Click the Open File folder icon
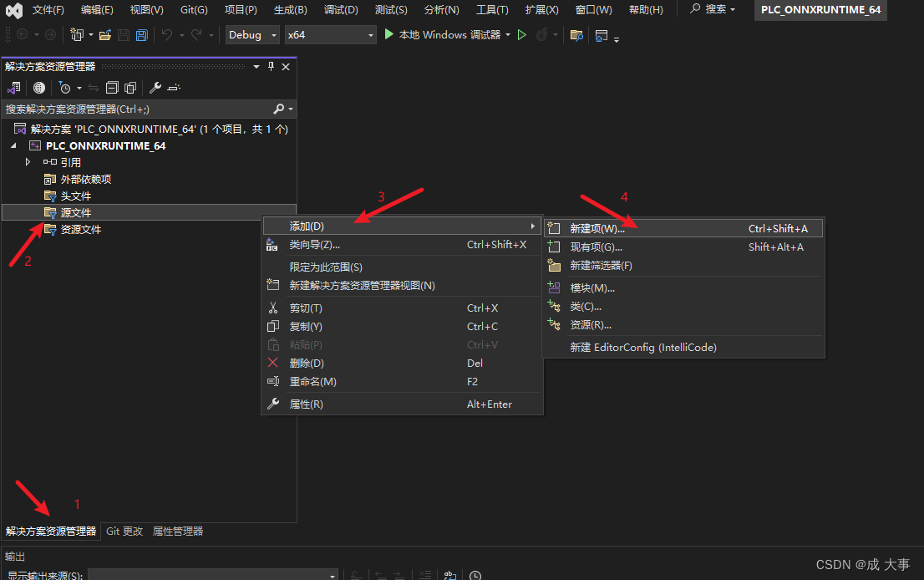Viewport: 924px width, 580px height. tap(105, 35)
